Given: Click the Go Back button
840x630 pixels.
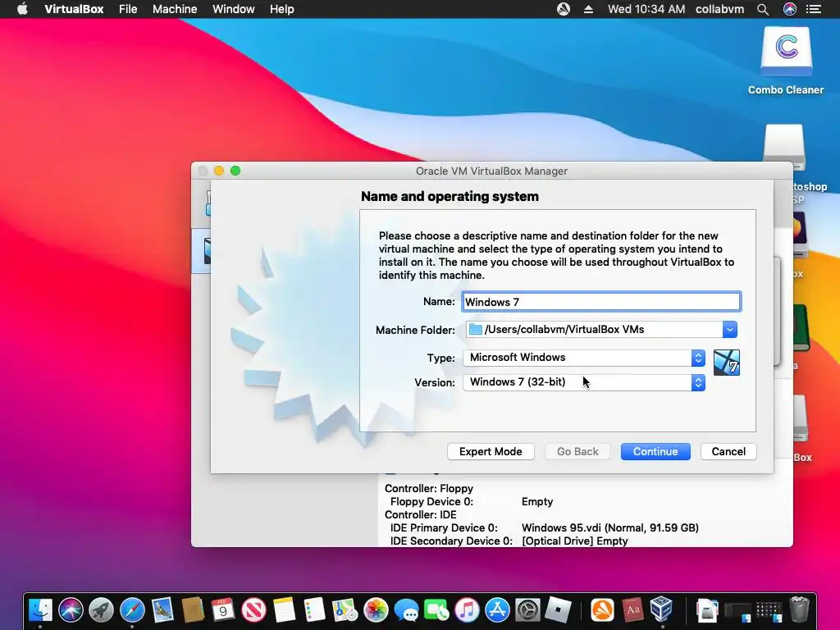Looking at the screenshot, I should (x=577, y=452).
